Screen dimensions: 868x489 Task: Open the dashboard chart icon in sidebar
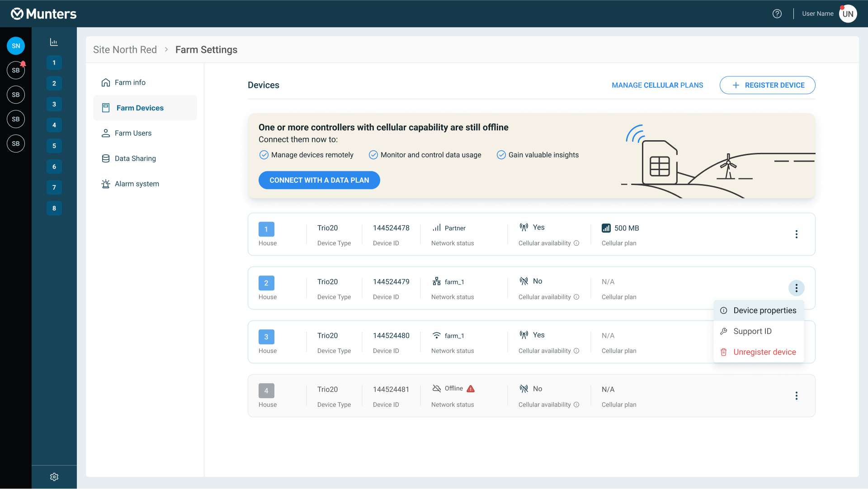pyautogui.click(x=54, y=42)
